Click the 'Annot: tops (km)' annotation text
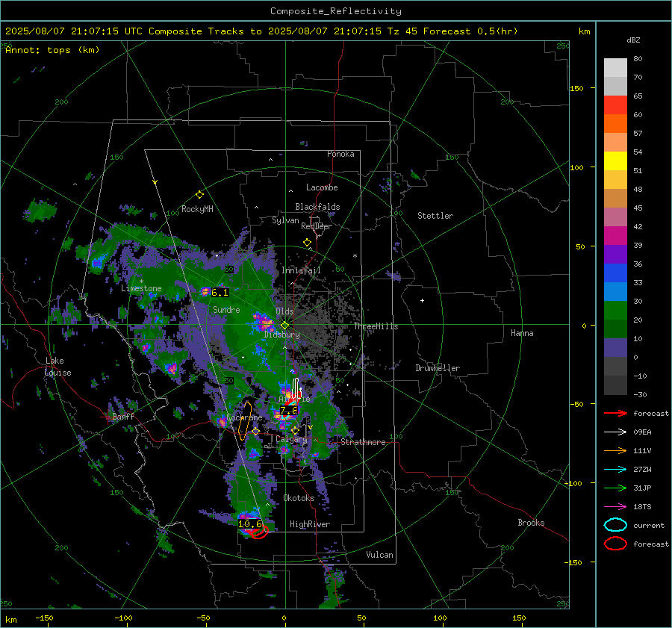 [x=52, y=50]
